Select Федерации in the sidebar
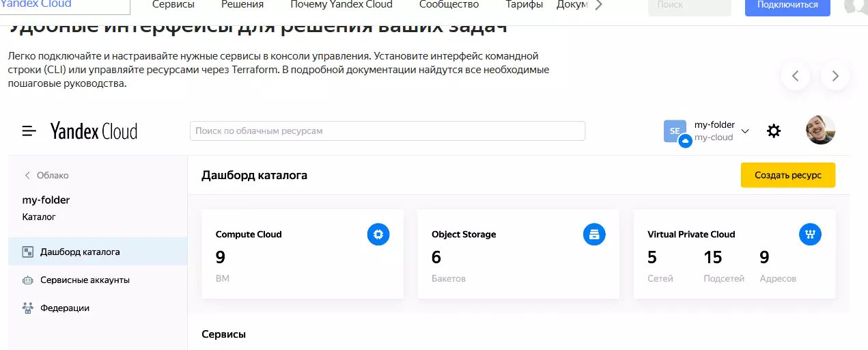This screenshot has height=350, width=868. tap(98, 308)
